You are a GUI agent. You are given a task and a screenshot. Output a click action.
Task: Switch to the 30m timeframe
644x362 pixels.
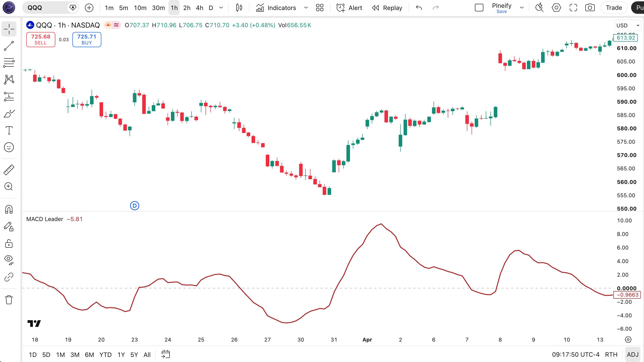tap(158, 8)
